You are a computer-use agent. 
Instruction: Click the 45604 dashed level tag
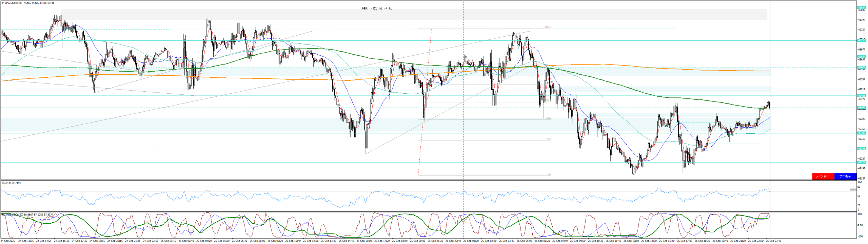[x=862, y=68]
